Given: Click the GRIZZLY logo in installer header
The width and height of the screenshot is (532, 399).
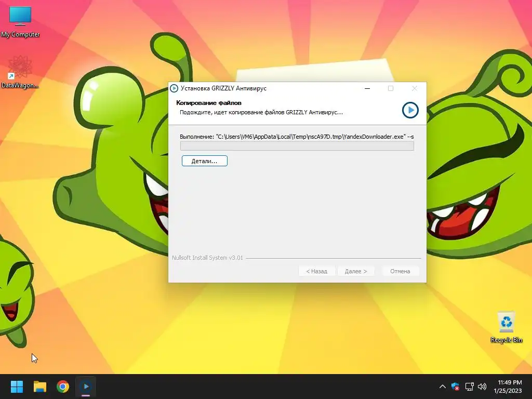Looking at the screenshot, I should pos(410,110).
